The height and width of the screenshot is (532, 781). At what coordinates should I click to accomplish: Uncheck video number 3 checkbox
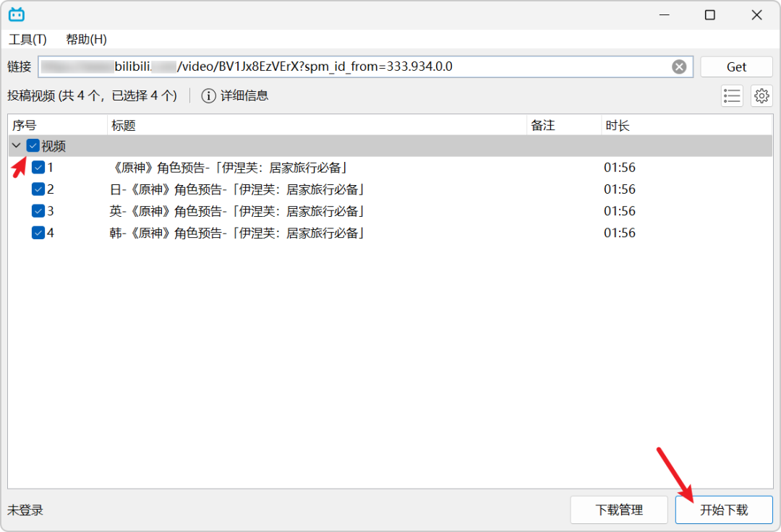38,211
